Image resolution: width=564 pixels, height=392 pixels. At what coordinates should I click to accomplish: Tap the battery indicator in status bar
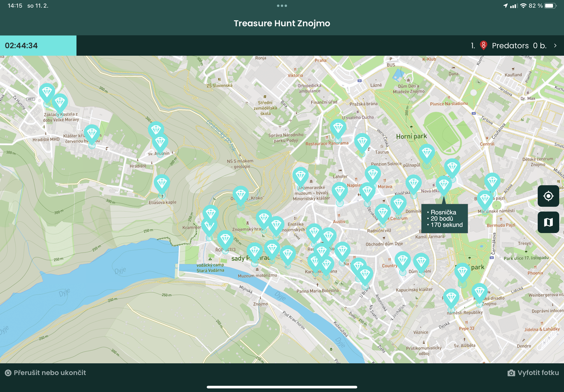tap(550, 6)
